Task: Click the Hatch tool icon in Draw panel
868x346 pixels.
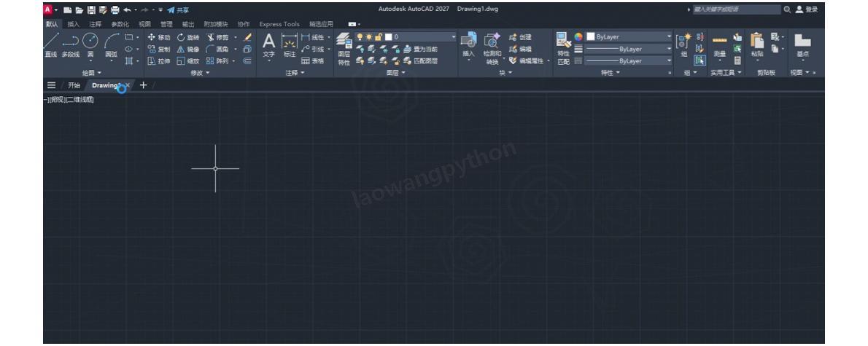Action: pyautogui.click(x=129, y=60)
